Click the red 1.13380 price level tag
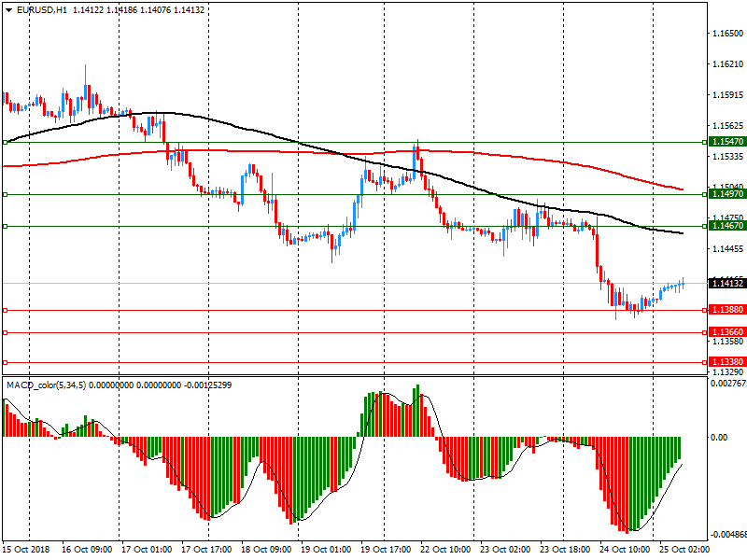Viewport: 747px width, 560px height. coord(726,362)
